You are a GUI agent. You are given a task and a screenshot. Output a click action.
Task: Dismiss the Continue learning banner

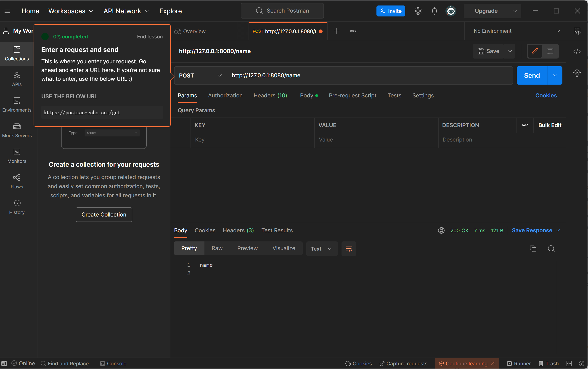click(493, 363)
